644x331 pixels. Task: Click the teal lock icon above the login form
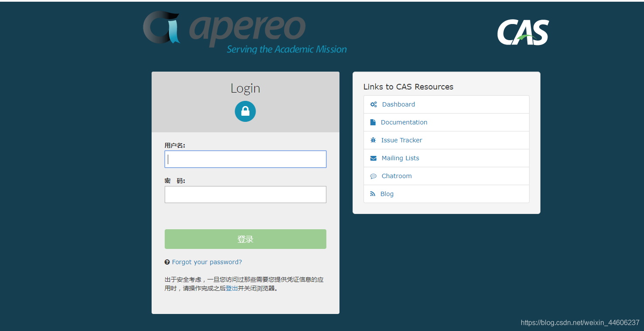click(245, 111)
